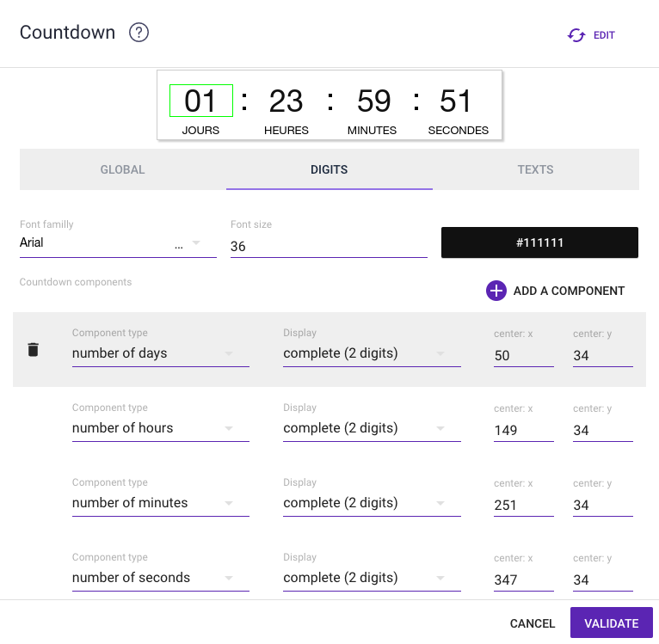Select the Digits tab
Image resolution: width=659 pixels, height=644 pixels.
pyautogui.click(x=329, y=169)
